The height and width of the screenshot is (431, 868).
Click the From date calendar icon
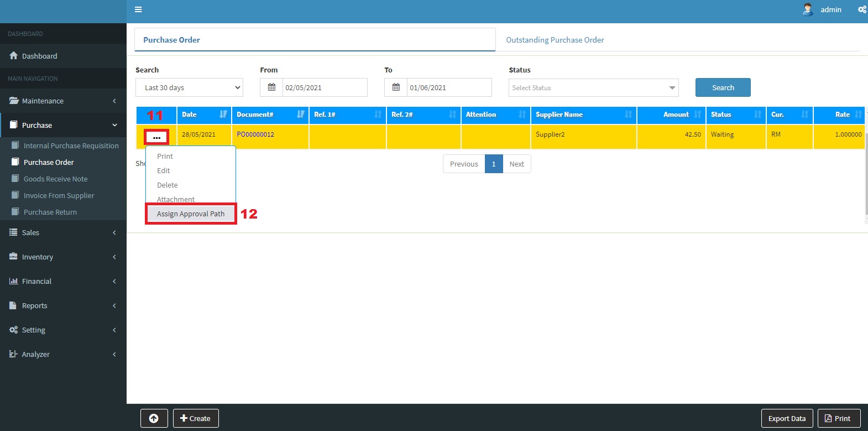pos(271,87)
